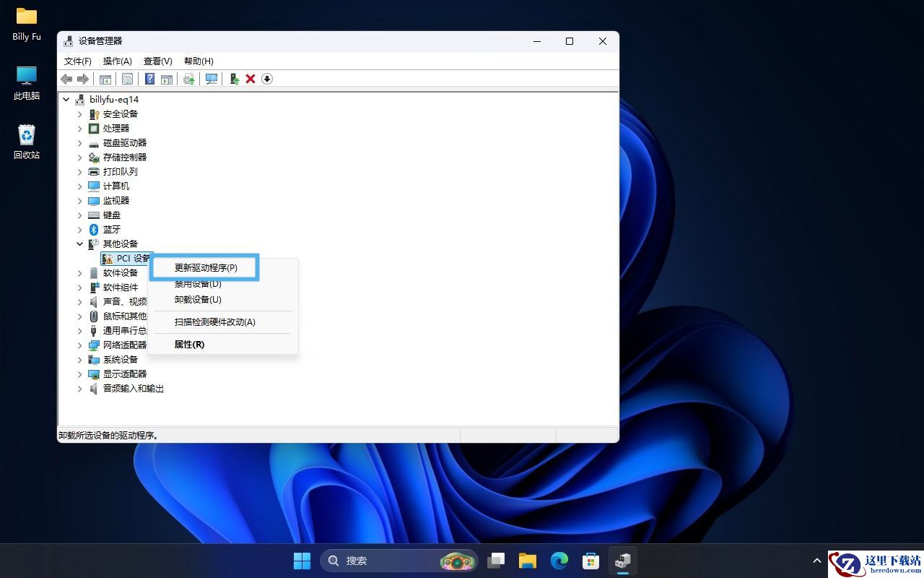This screenshot has width=924, height=578.
Task: Expand the 系统设备 category
Action: [x=80, y=360]
